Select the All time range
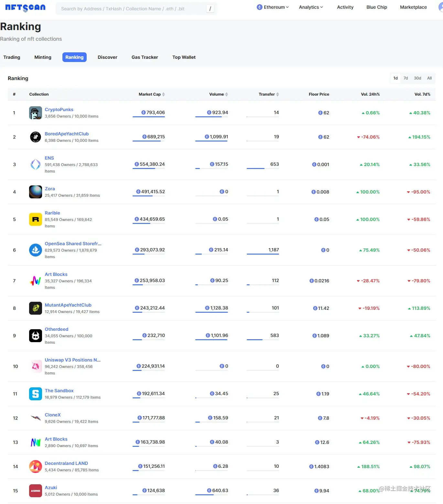The image size is (443, 504). [x=429, y=78]
